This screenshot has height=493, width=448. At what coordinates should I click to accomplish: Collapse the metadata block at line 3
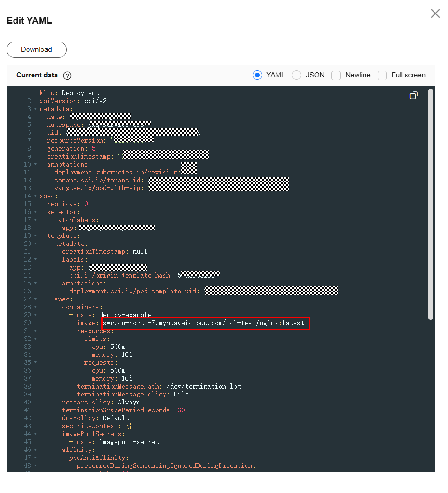[35, 109]
